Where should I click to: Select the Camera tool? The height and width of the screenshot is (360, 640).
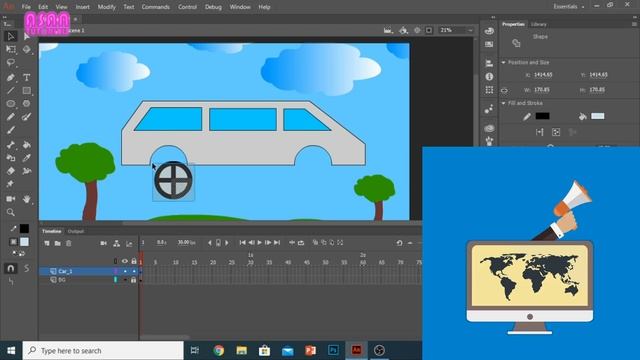[11, 199]
